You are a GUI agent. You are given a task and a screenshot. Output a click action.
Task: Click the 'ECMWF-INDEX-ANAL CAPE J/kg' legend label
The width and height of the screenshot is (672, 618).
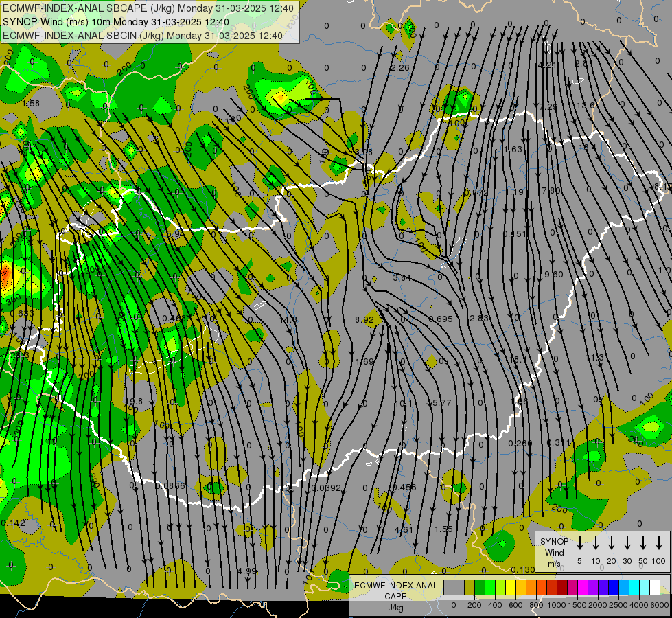tap(395, 596)
